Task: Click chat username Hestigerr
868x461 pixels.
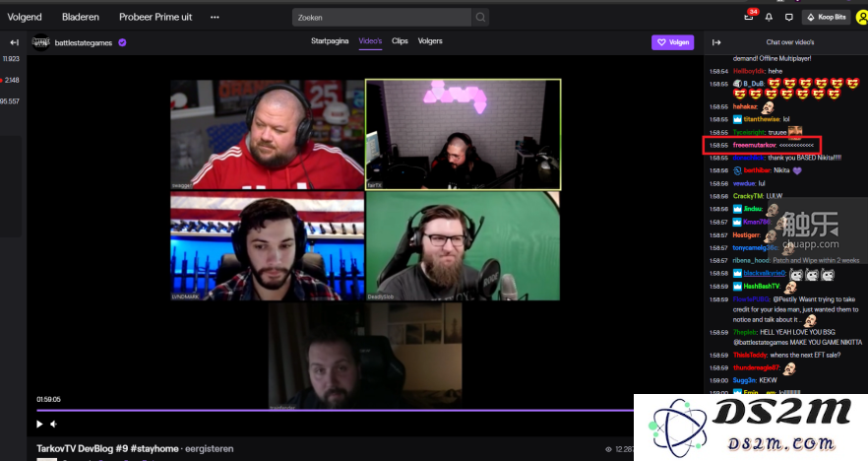Action: [747, 235]
